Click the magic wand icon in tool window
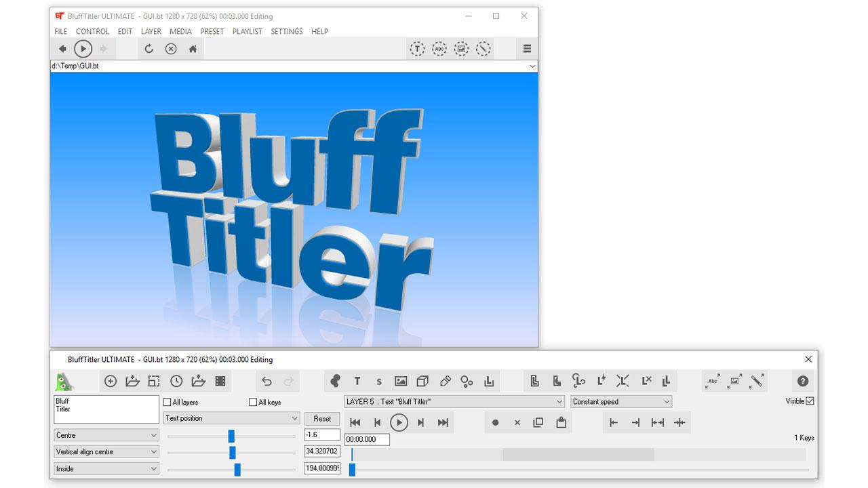 (x=756, y=381)
